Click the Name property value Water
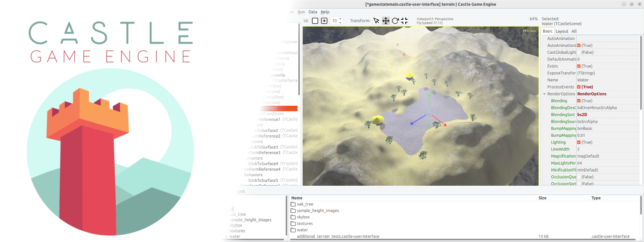Image resolution: width=644 pixels, height=242 pixels. pos(583,80)
